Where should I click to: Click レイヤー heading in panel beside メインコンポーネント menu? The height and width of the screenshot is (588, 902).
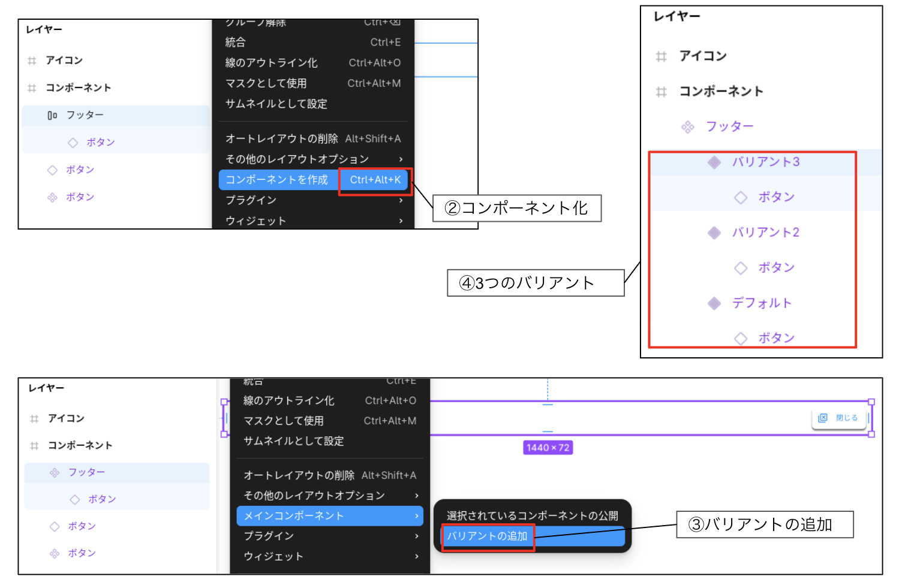pyautogui.click(x=46, y=388)
